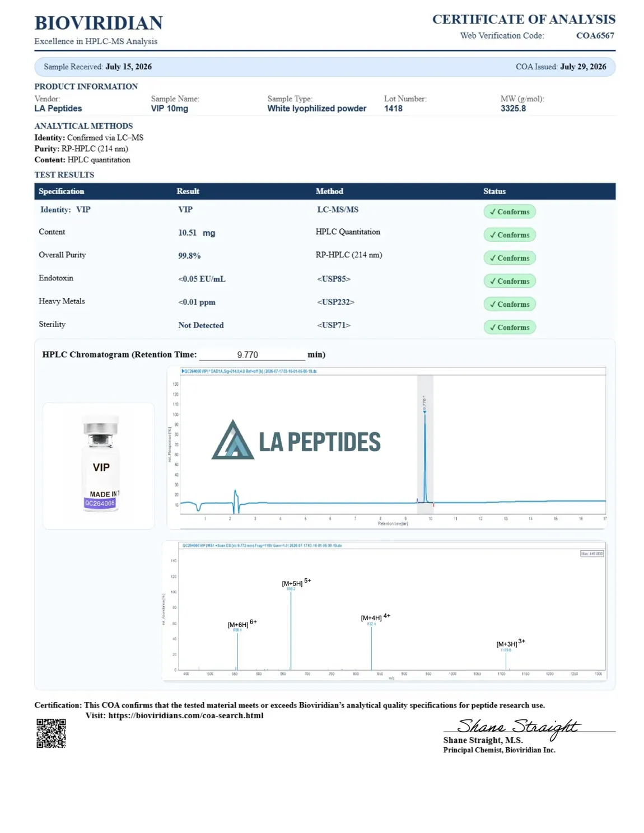Click the Sample Received date July 15, 2026
The height and width of the screenshot is (833, 644).
pyautogui.click(x=128, y=67)
